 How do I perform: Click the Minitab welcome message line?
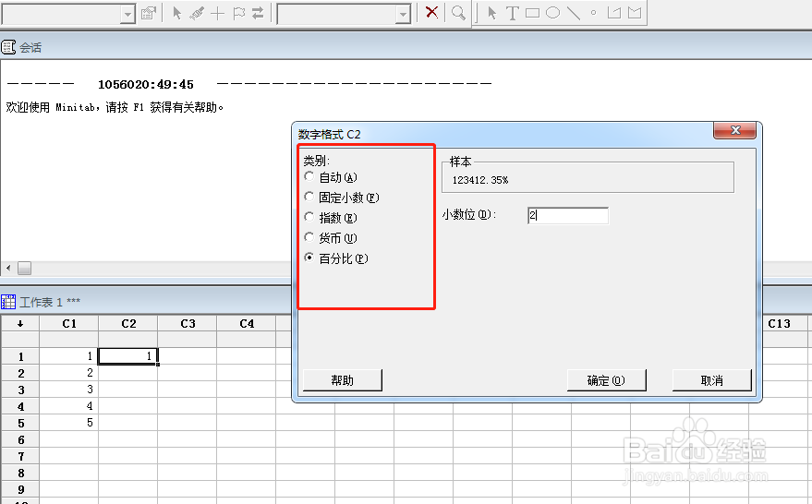click(x=115, y=107)
